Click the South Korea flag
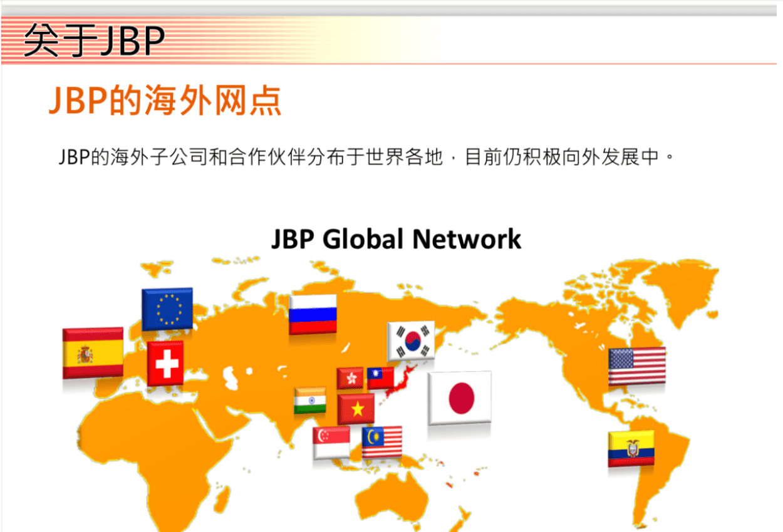The image size is (783, 532). click(411, 340)
